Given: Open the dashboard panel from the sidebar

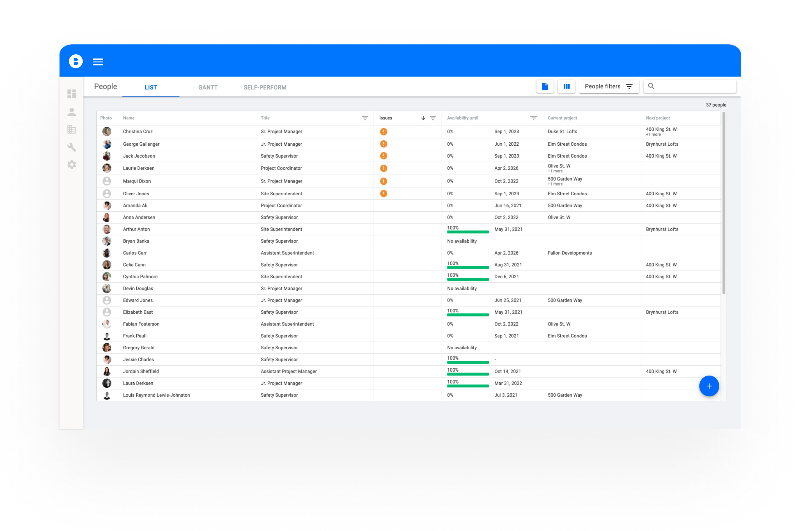Looking at the screenshot, I should point(72,94).
